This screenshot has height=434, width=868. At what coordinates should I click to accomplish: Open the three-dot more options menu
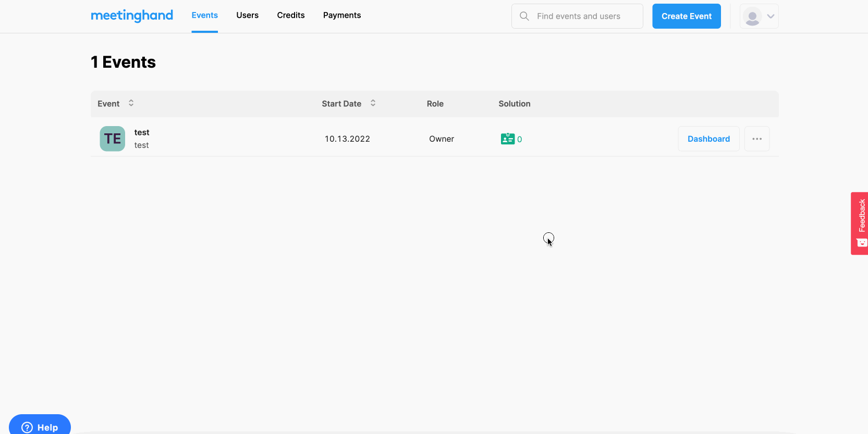pyautogui.click(x=756, y=139)
